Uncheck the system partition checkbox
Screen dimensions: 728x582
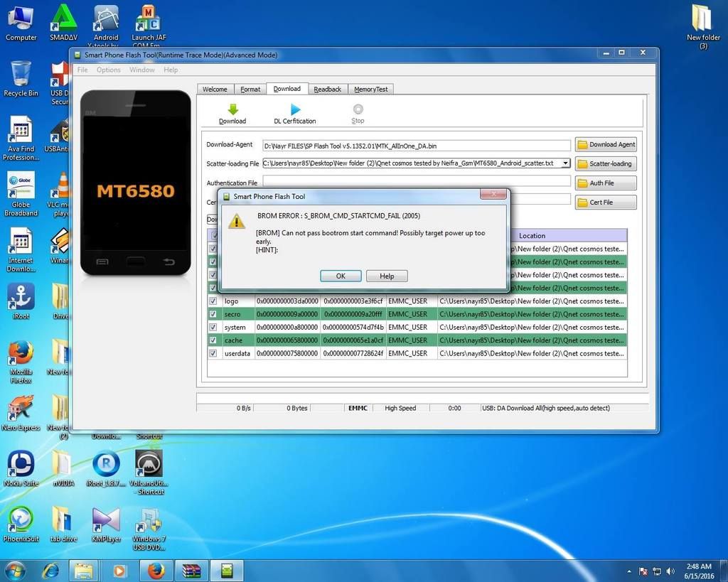point(213,327)
